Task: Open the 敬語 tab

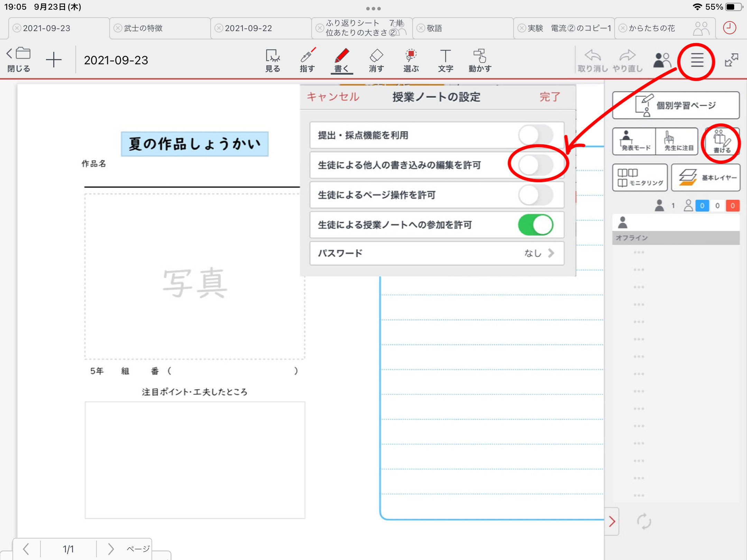Action: coord(434,28)
